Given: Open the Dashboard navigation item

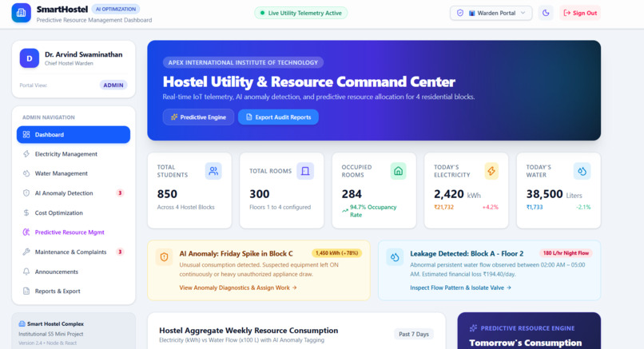Looking at the screenshot, I should coord(74,135).
